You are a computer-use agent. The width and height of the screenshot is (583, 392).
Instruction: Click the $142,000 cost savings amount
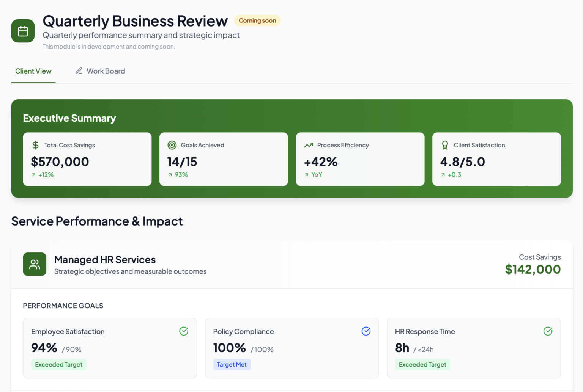[x=533, y=270]
